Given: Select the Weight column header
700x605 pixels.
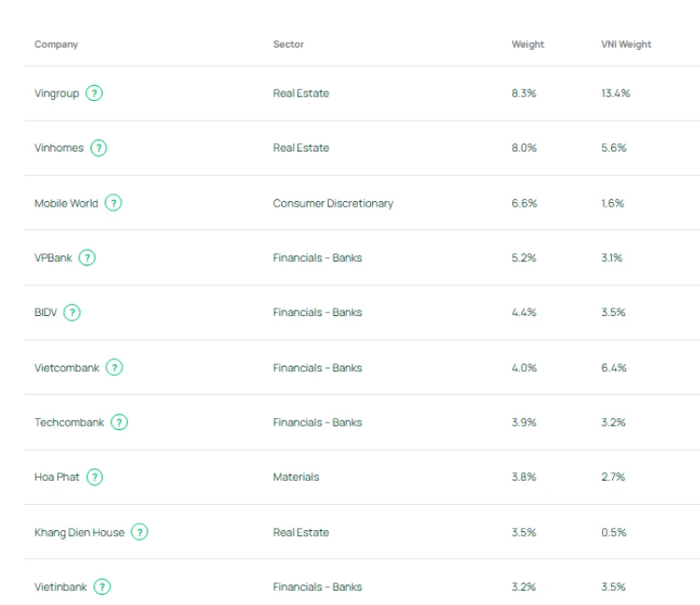Looking at the screenshot, I should [527, 44].
